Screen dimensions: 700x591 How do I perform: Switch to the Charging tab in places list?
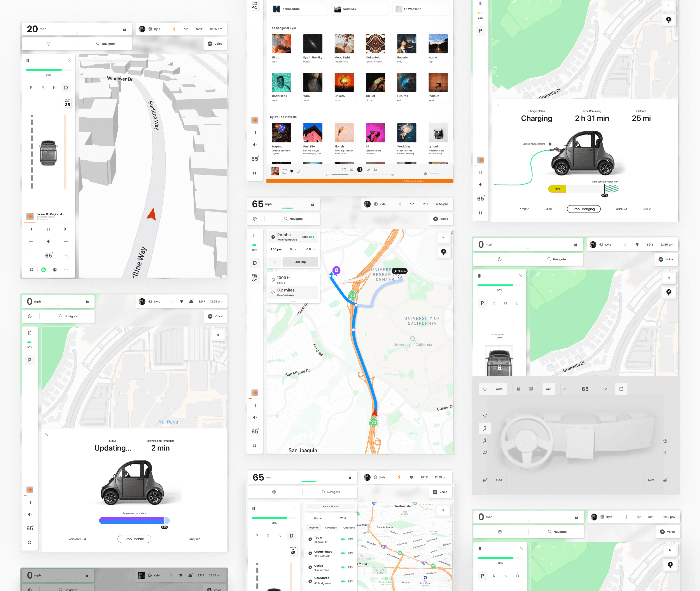point(349,528)
